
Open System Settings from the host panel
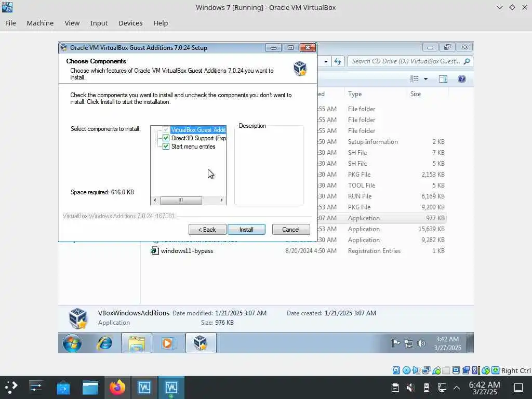coord(36,388)
